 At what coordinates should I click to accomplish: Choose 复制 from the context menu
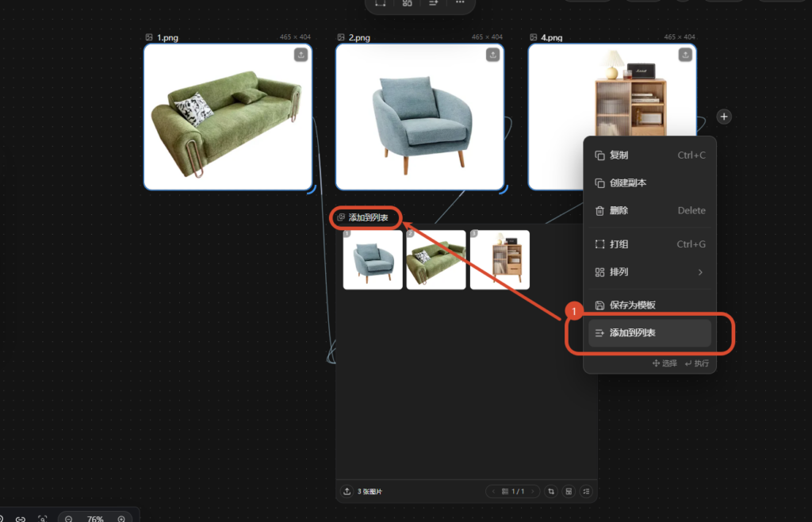[x=650, y=155]
